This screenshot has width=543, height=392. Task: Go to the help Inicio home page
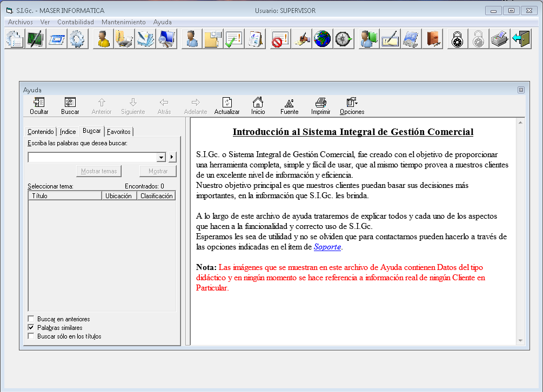(258, 106)
